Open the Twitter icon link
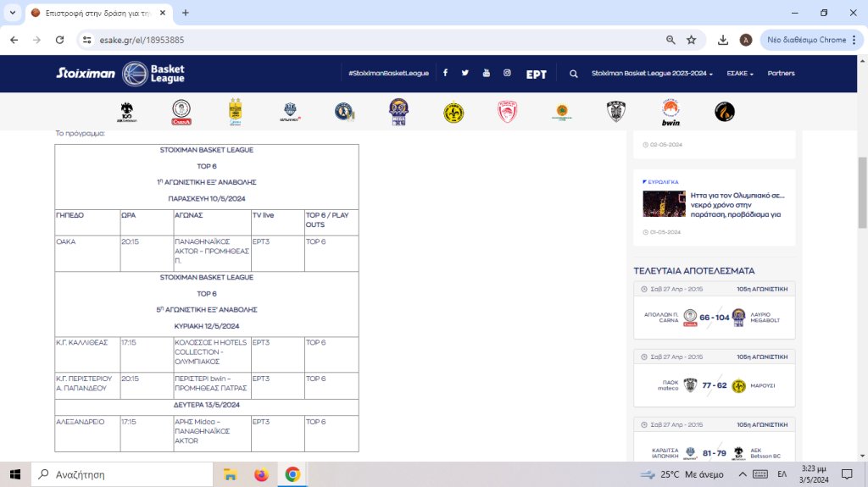This screenshot has height=487, width=868. [x=465, y=74]
